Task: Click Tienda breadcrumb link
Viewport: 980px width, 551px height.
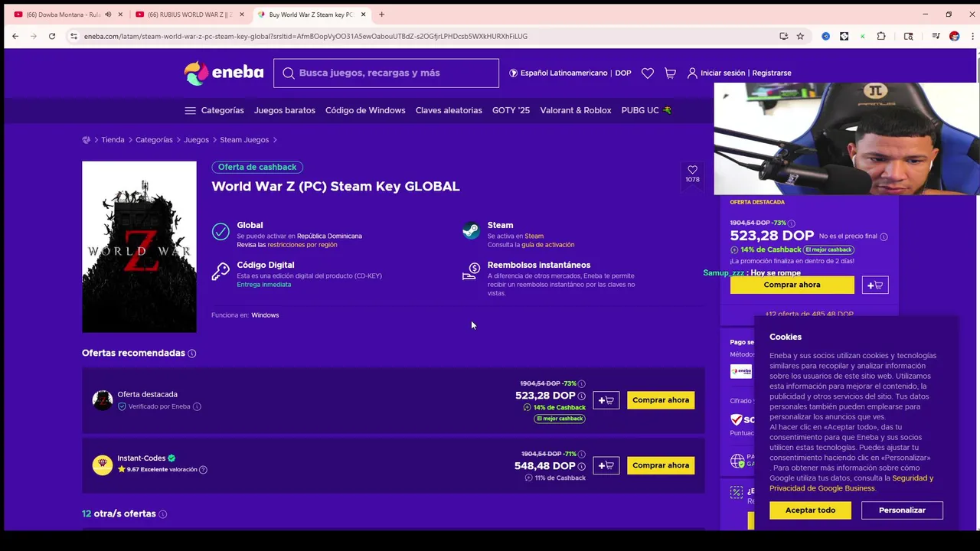Action: (x=113, y=140)
